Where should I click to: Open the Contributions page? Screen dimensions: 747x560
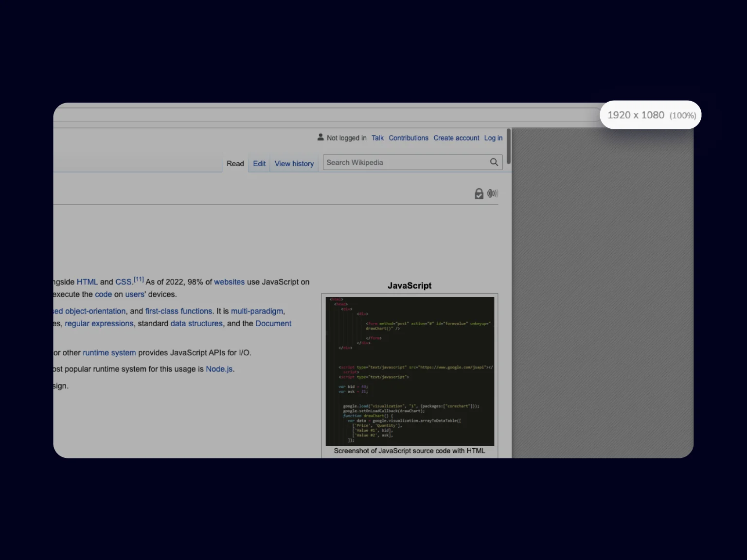click(408, 138)
